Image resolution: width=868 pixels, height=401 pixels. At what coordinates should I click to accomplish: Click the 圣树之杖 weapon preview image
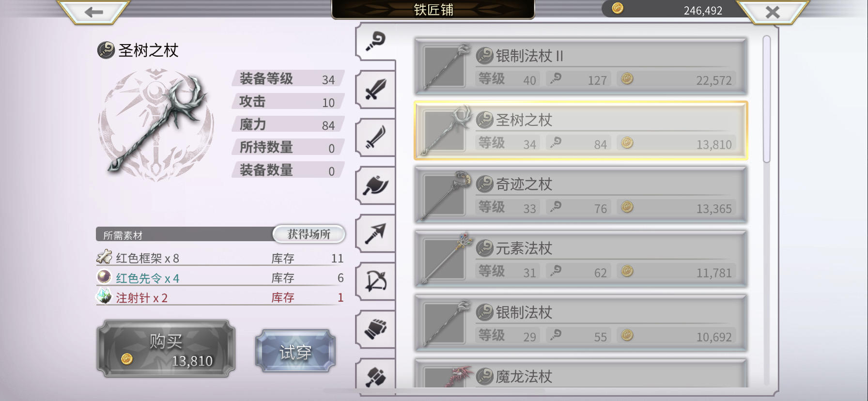pyautogui.click(x=156, y=125)
